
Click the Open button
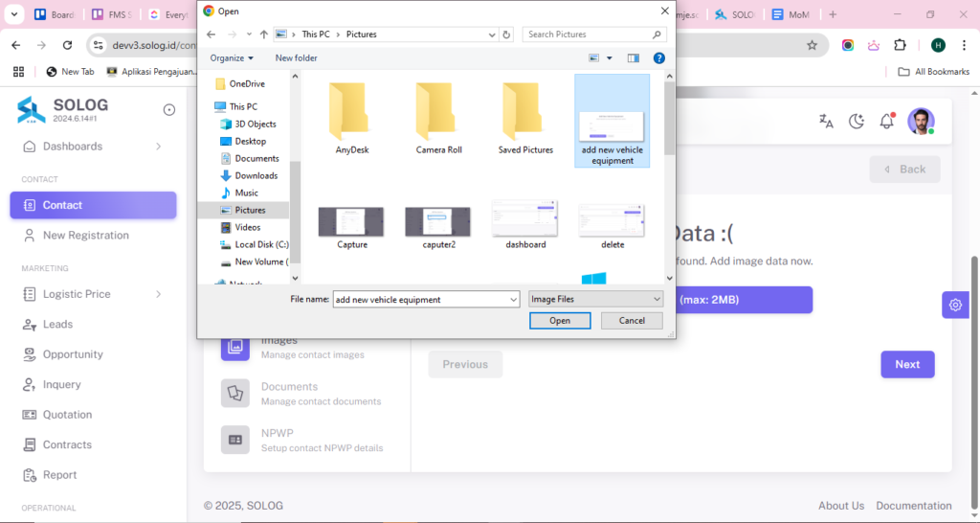(560, 320)
